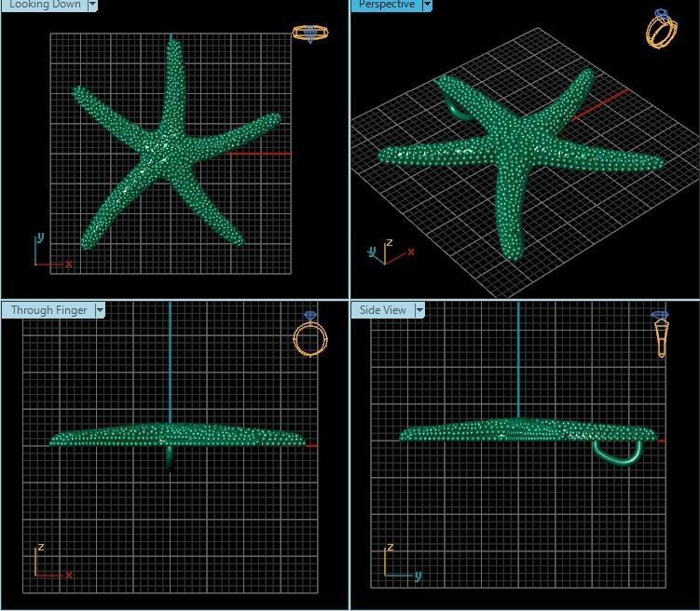700x611 pixels.
Task: Click the bail loop in Side View
Action: (x=619, y=453)
